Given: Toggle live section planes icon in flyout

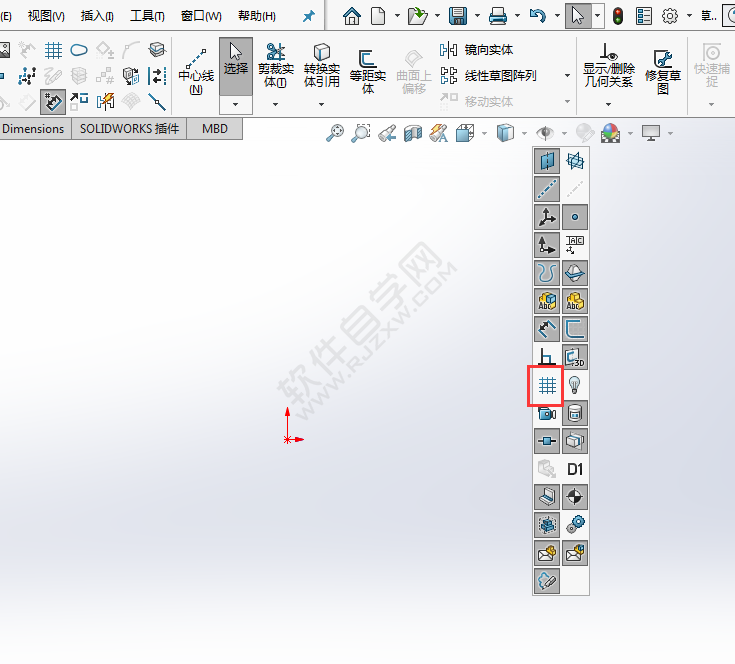Looking at the screenshot, I should [575, 441].
